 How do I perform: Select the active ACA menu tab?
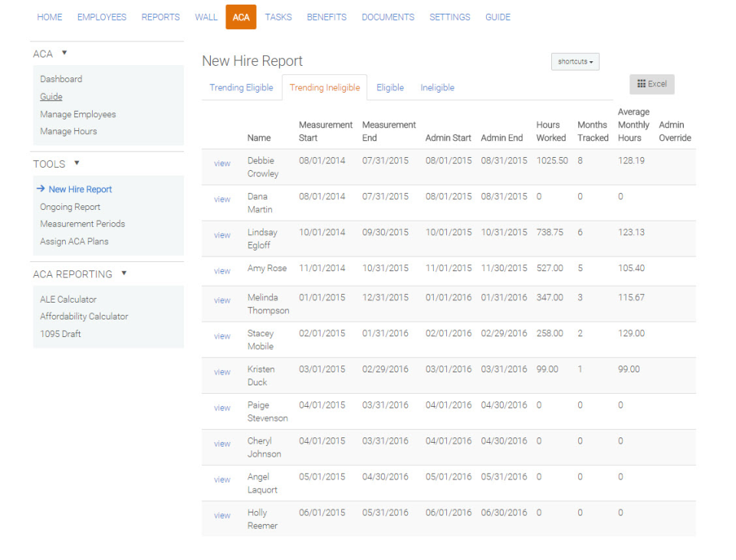coord(241,18)
